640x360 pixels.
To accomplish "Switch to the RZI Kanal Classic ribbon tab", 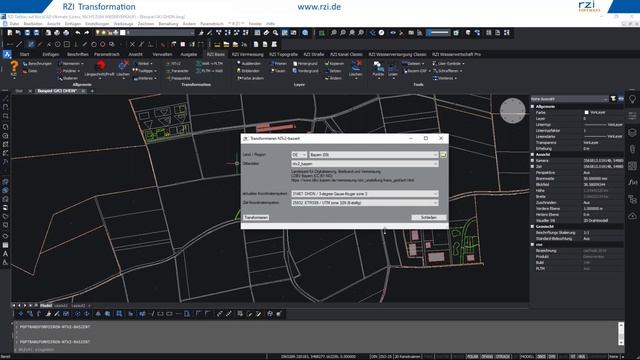I will (346, 54).
